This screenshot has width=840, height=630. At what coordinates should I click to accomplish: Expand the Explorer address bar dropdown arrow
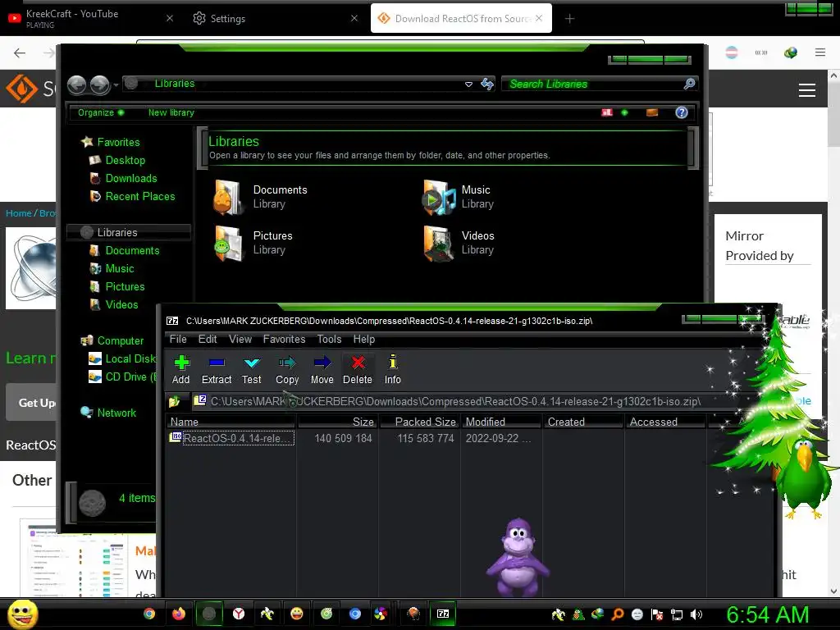pyautogui.click(x=468, y=84)
